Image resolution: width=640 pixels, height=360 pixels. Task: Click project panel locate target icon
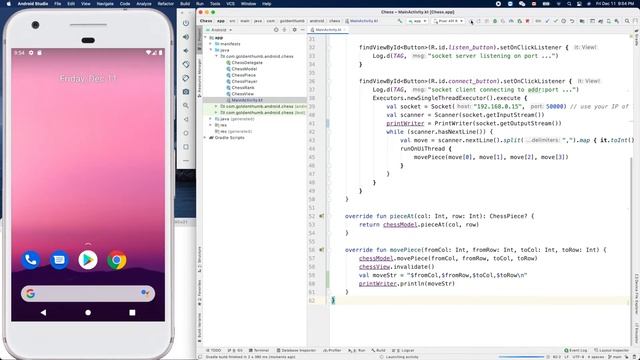coord(276,30)
